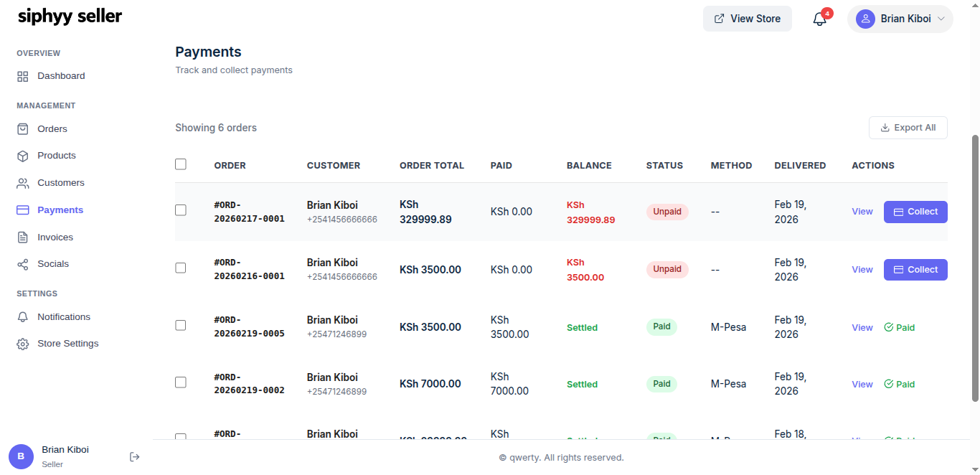Screen dimensions: 980x475
Task: Click the View Store button
Action: tap(748, 19)
